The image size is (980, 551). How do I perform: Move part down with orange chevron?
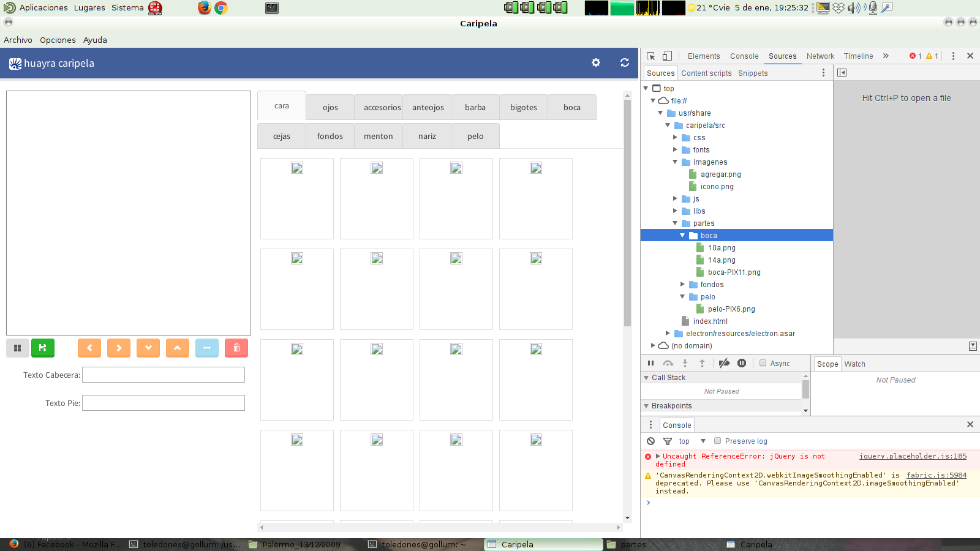click(148, 348)
